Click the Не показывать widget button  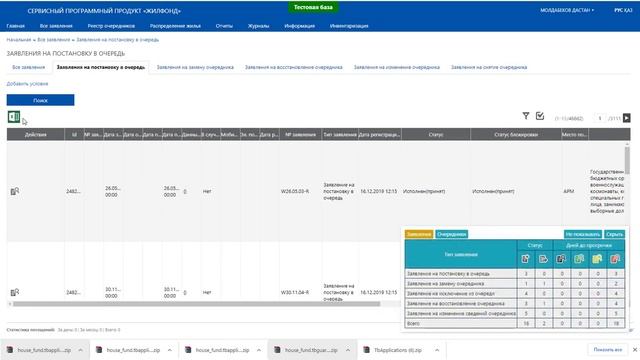[583, 234]
